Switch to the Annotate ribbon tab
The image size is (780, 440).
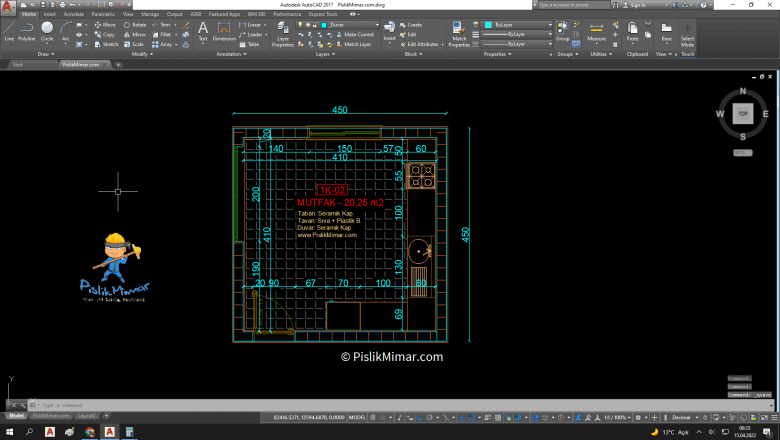click(73, 15)
